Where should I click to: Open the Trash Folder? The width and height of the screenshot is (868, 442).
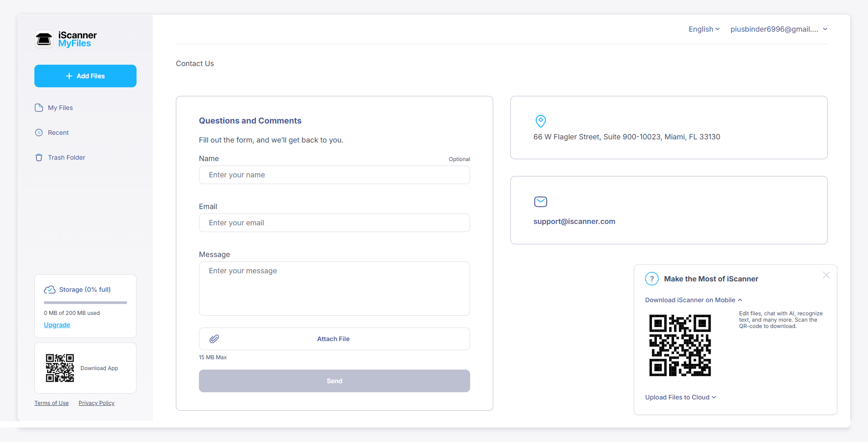(x=66, y=157)
